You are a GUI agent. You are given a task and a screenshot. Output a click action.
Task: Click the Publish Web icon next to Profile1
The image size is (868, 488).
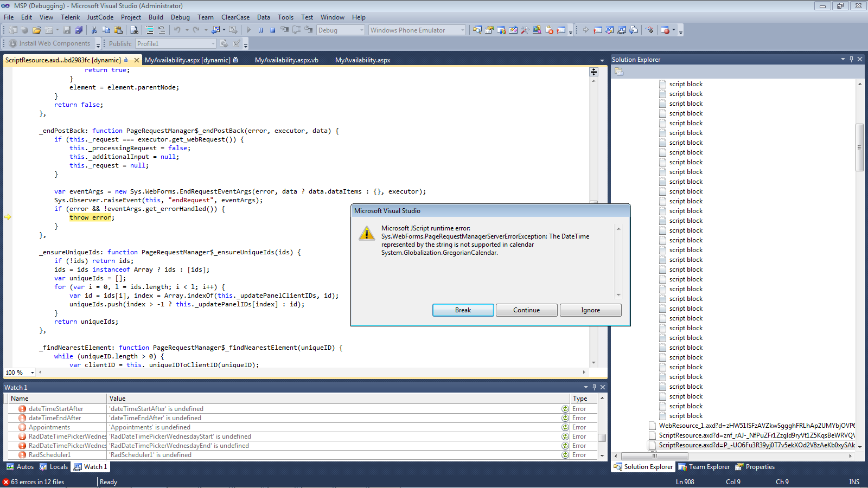tap(224, 43)
